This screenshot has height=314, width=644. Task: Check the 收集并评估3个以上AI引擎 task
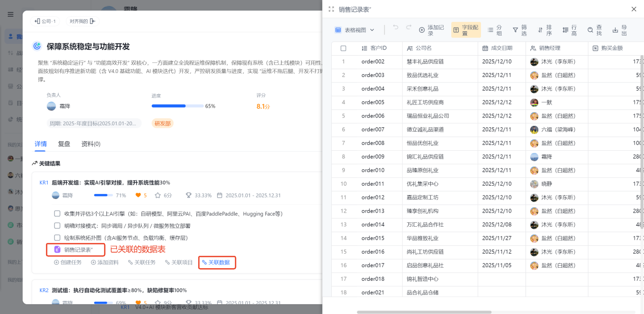(58, 214)
